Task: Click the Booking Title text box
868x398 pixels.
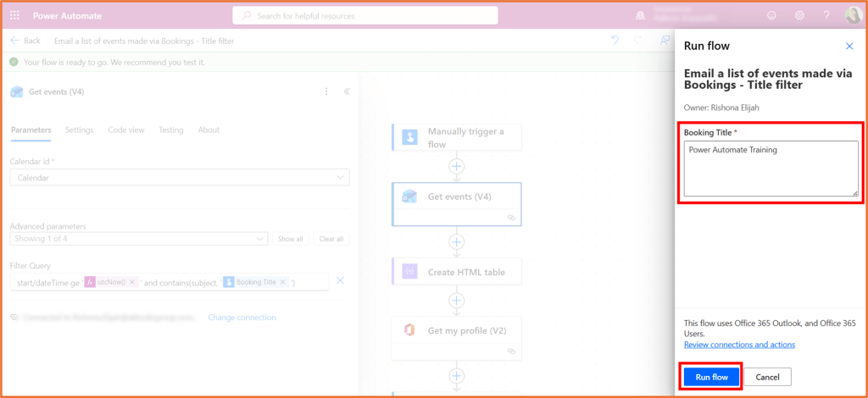Action: [771, 169]
